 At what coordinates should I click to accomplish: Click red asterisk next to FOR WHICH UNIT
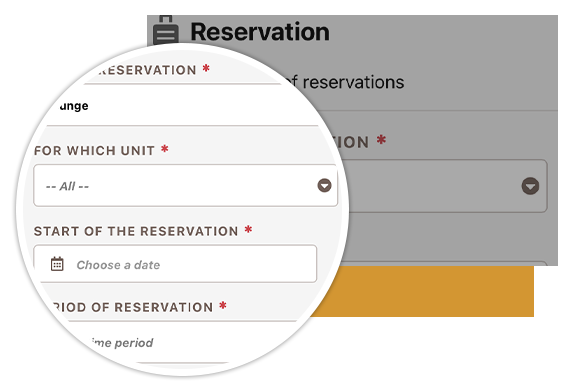[x=165, y=149]
